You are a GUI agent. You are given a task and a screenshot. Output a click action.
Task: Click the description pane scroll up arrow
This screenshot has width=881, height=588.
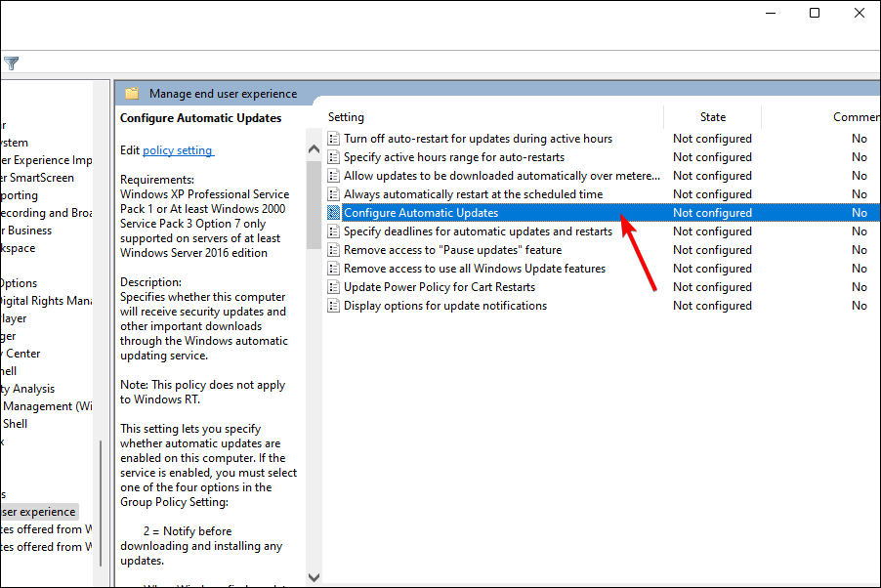315,149
